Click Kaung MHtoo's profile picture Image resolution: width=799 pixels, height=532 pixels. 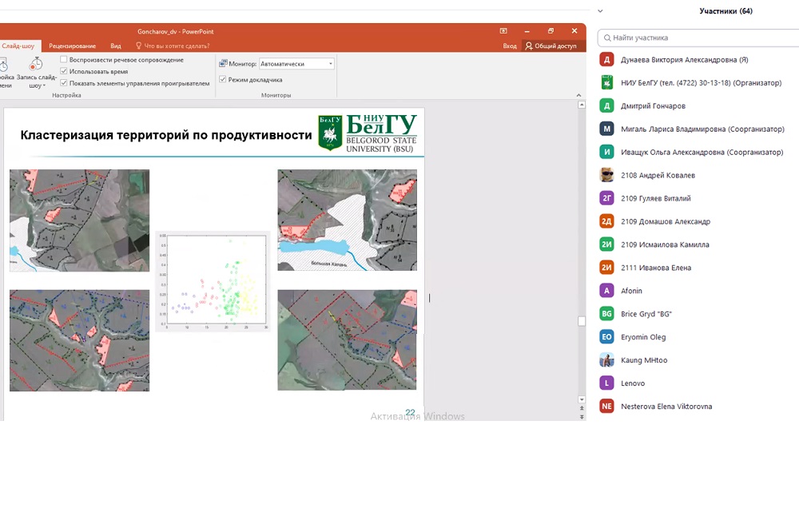pos(606,360)
